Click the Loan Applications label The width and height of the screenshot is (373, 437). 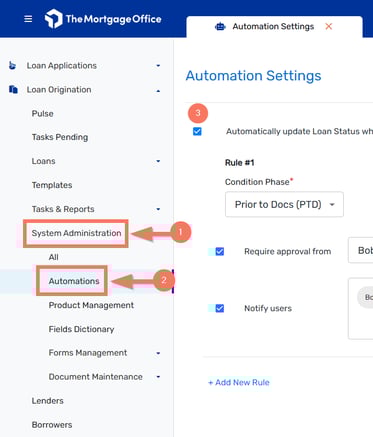[x=62, y=66]
